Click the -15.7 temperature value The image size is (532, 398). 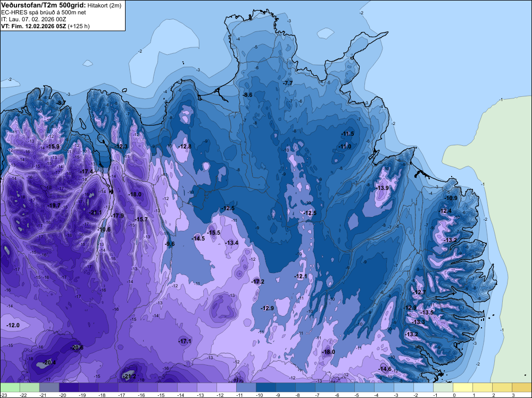tap(141, 220)
